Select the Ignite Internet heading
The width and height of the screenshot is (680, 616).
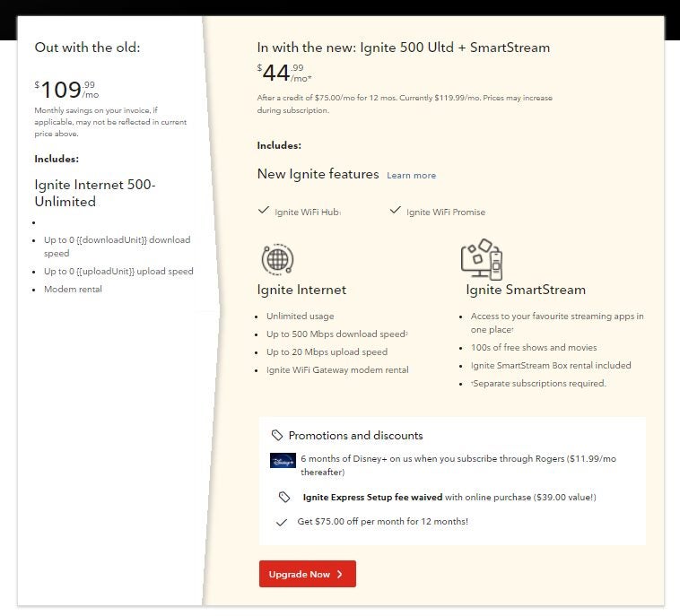tap(301, 290)
